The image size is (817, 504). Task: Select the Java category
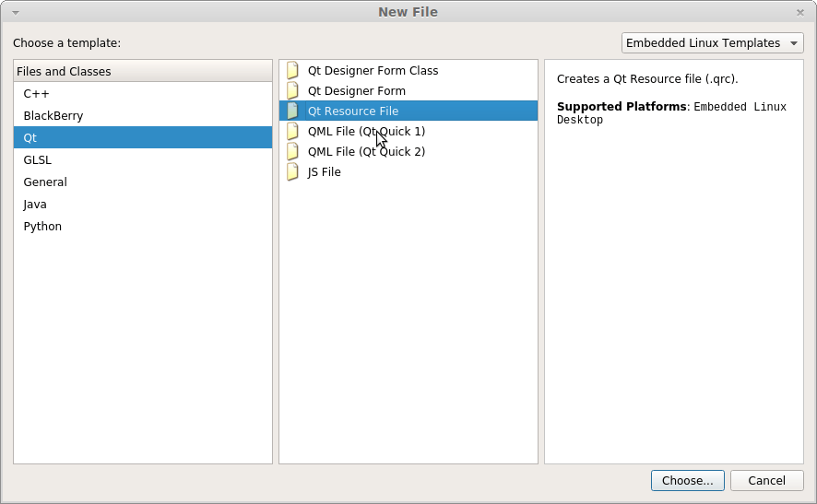[x=143, y=205]
